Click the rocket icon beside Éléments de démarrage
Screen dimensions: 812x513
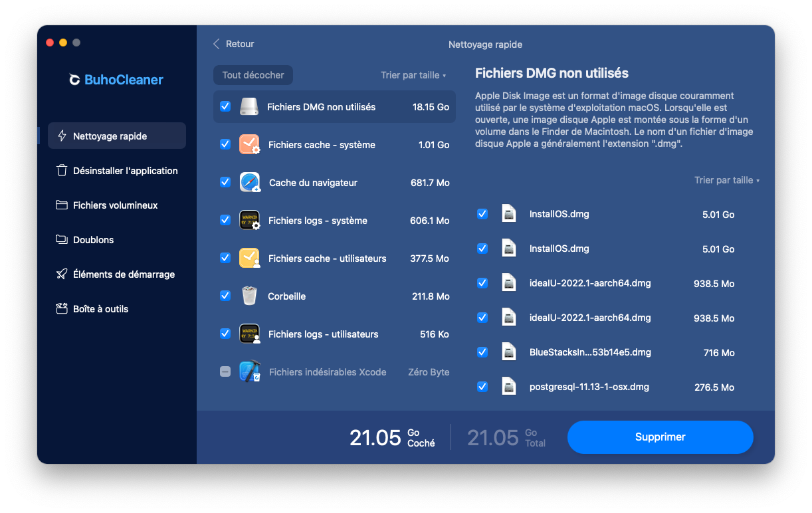pyautogui.click(x=62, y=274)
